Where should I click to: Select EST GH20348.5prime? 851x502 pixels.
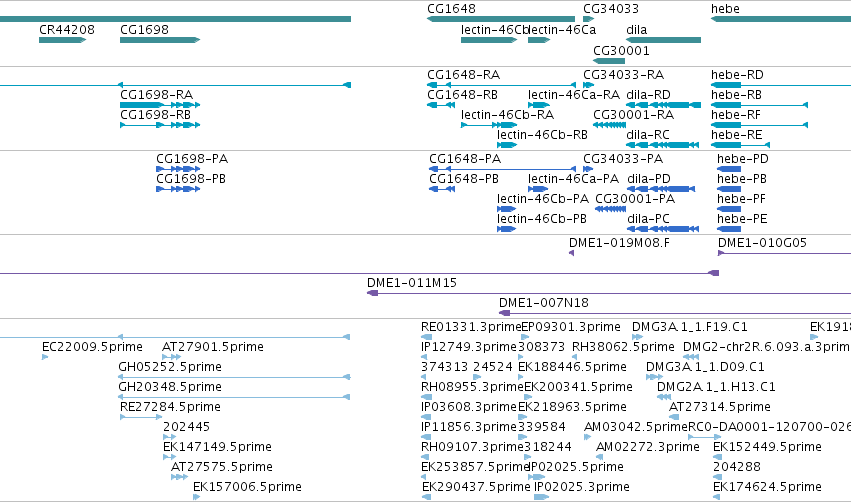tap(234, 397)
